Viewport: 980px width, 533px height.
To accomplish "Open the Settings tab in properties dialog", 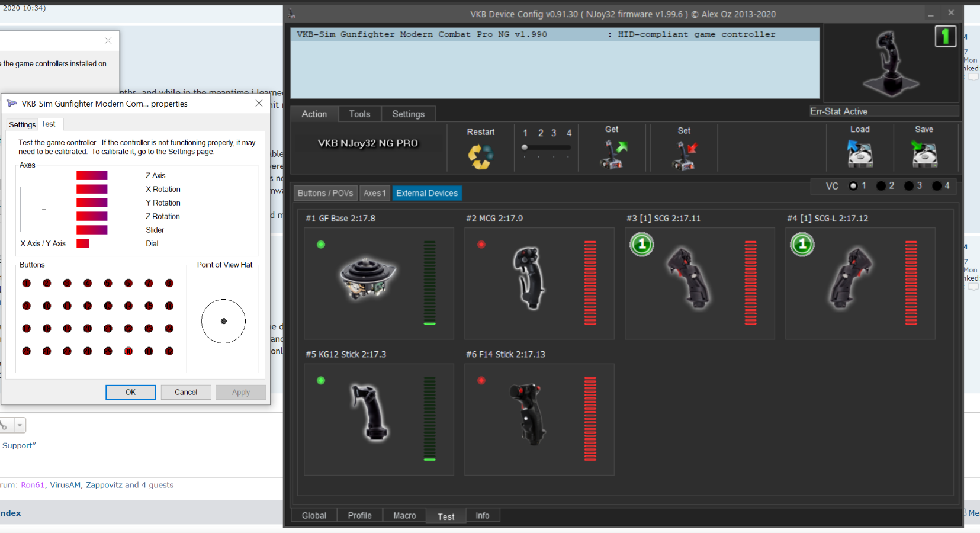I will 23,124.
